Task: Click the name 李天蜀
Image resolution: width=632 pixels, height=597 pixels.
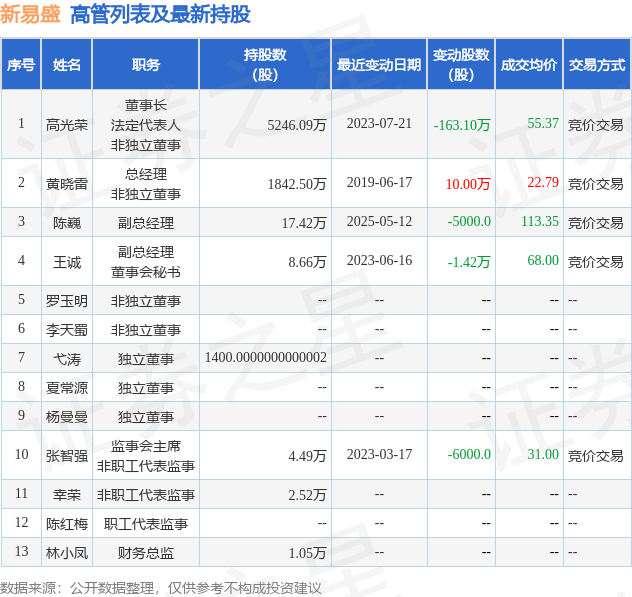Action: [67, 330]
